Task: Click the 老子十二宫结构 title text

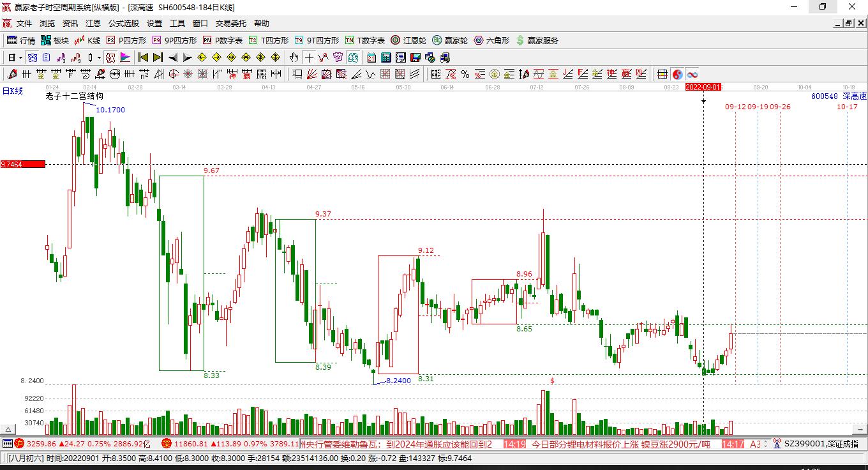Action: (74, 96)
